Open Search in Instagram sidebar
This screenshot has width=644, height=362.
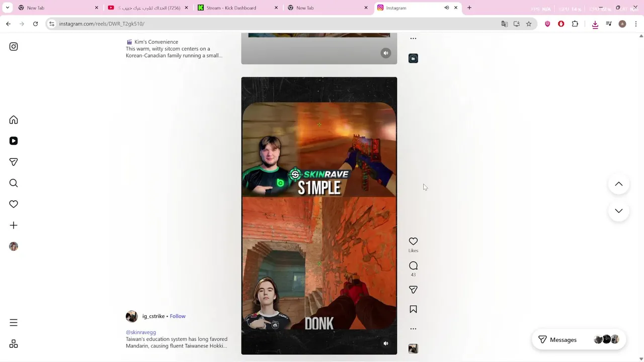[x=14, y=184]
